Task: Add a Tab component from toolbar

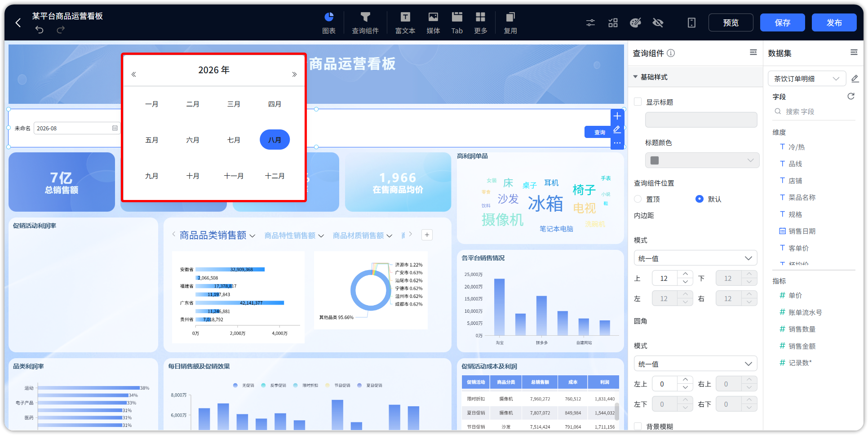Action: click(x=457, y=23)
